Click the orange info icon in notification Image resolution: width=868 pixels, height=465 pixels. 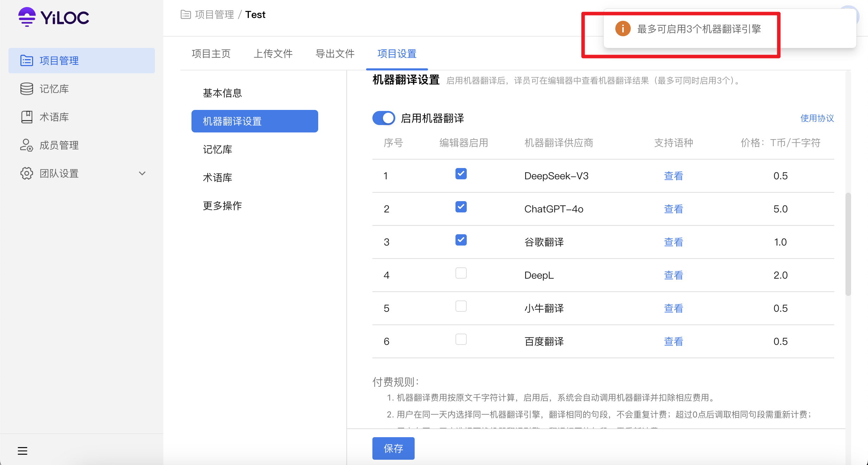(x=623, y=29)
